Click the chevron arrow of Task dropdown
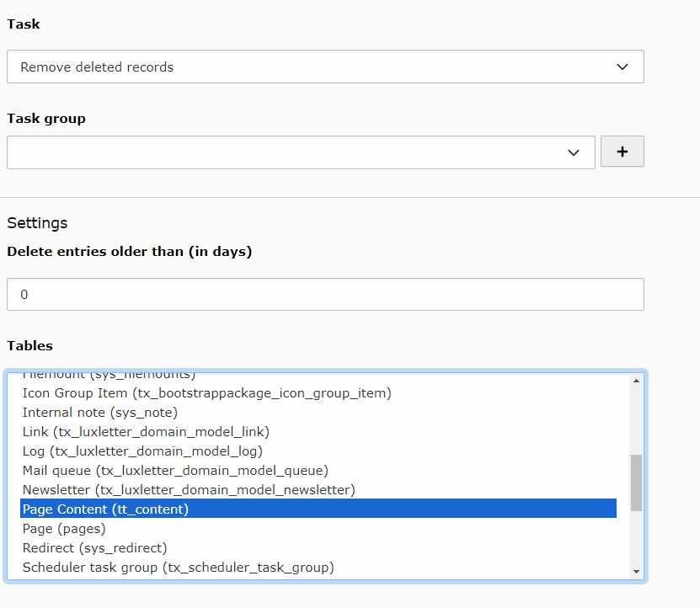Image resolution: width=700 pixels, height=608 pixels. coord(623,67)
